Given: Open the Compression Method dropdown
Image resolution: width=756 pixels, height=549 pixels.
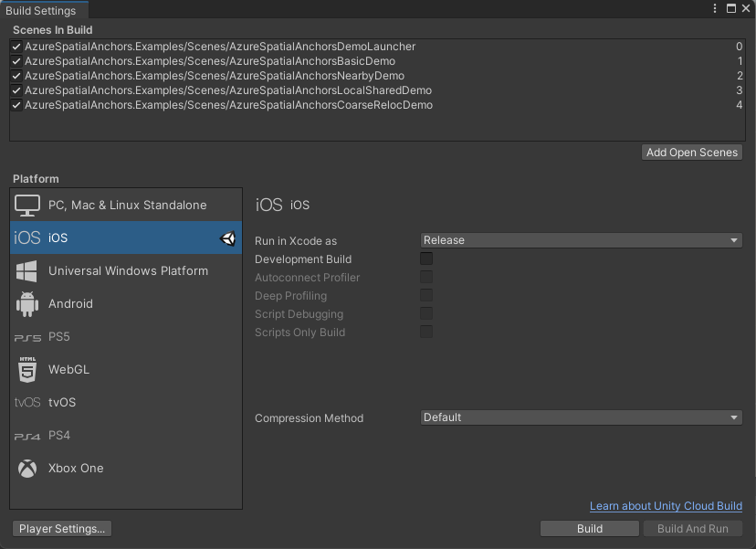Looking at the screenshot, I should pyautogui.click(x=581, y=417).
